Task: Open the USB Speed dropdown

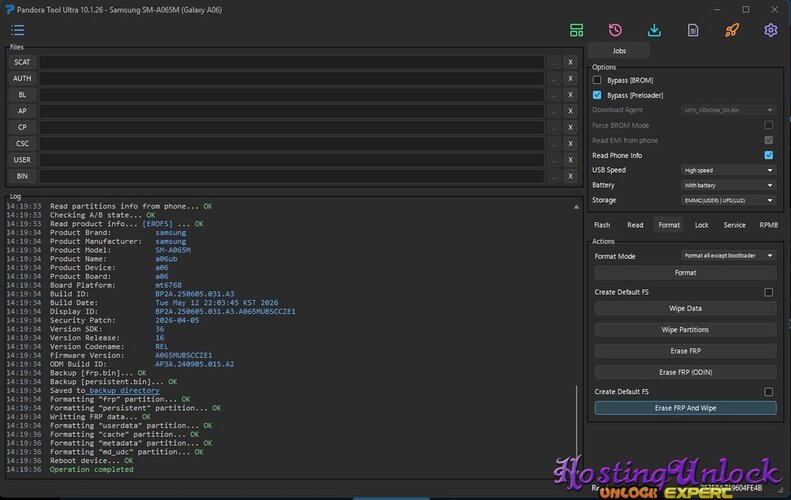Action: 728,170
